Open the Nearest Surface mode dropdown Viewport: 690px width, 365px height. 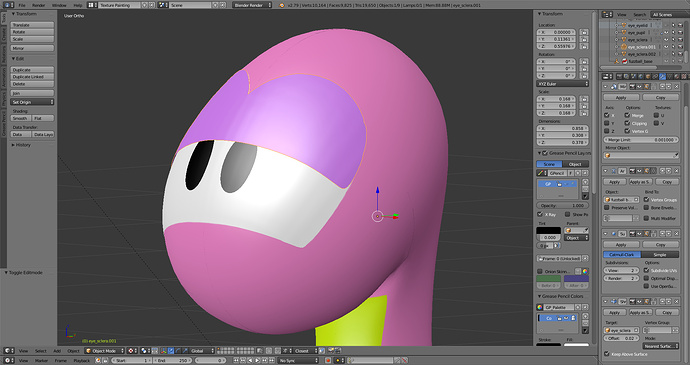click(x=661, y=346)
